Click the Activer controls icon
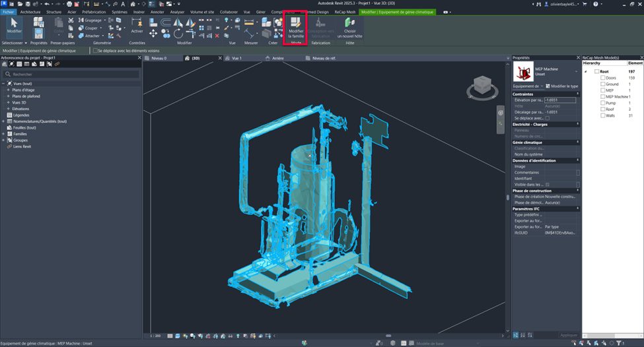Viewport: 644px width, 347px height. (137, 24)
